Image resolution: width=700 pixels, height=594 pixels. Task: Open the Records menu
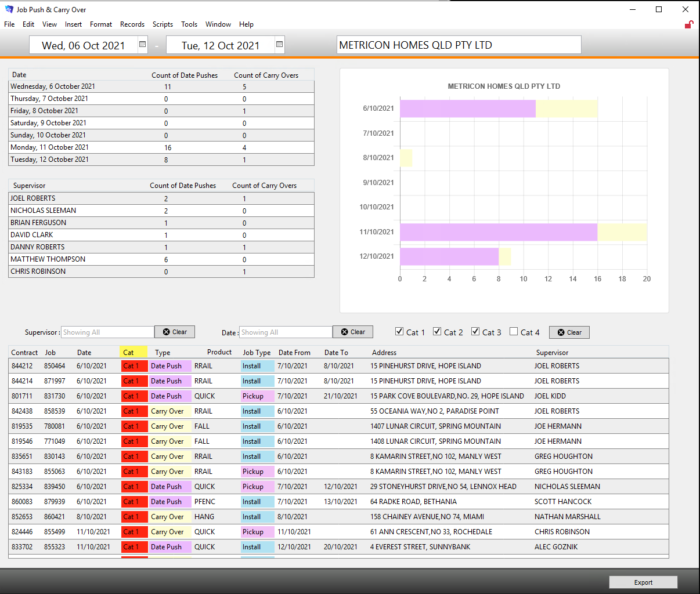coord(132,24)
